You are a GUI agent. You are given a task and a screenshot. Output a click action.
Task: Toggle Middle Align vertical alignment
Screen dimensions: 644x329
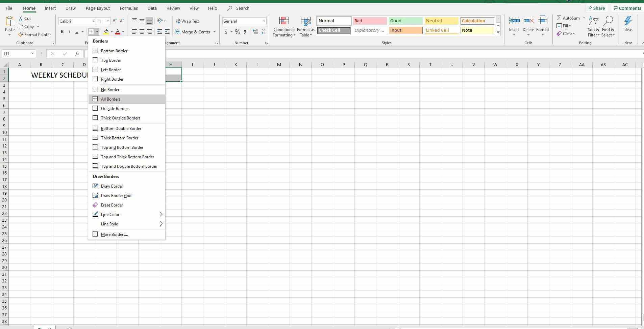point(142,21)
